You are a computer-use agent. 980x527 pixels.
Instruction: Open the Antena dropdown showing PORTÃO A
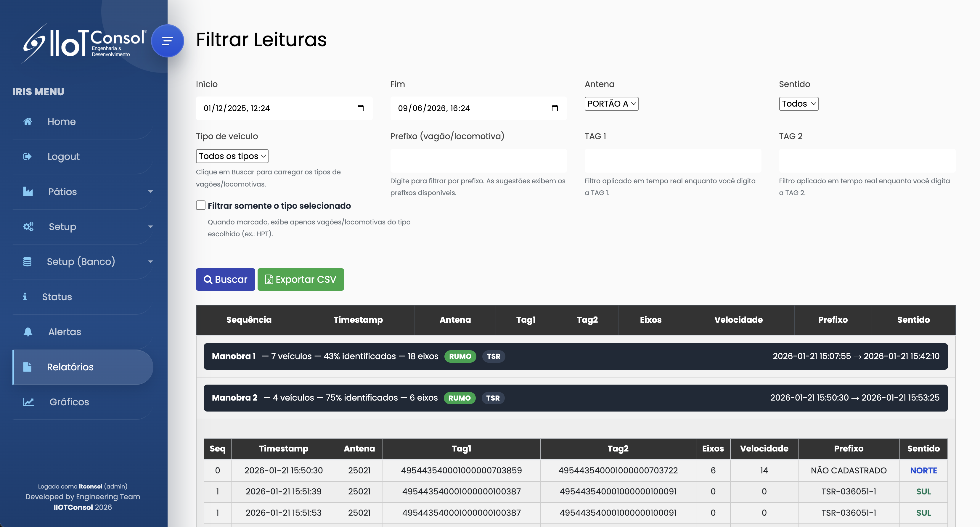pos(611,104)
